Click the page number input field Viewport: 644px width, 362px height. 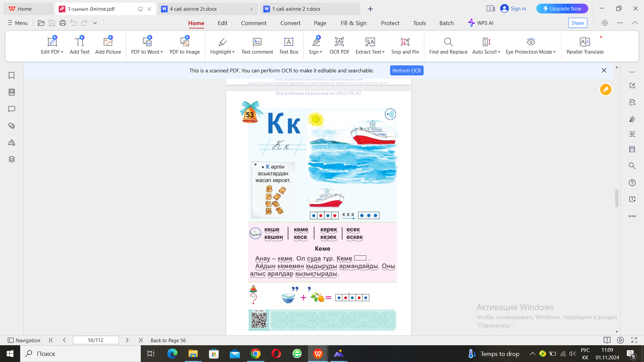click(x=96, y=340)
